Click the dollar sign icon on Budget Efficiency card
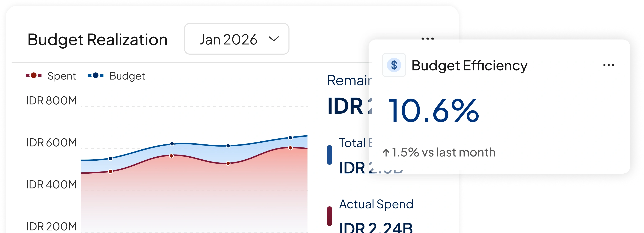The image size is (644, 233). click(x=394, y=65)
